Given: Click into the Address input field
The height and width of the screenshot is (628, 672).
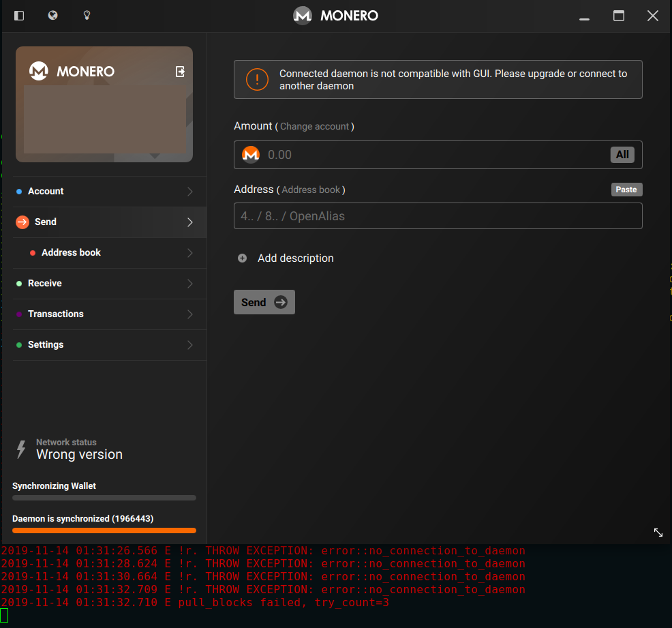Looking at the screenshot, I should tap(438, 216).
